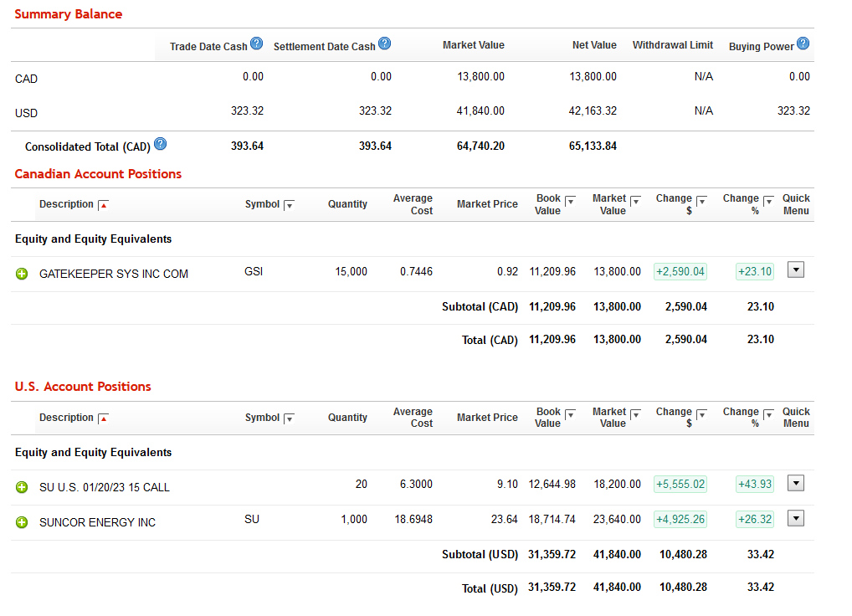Screen dimensions: 852x616
Task: Open help icon beside Trade Date Cash
Action: pyautogui.click(x=256, y=44)
